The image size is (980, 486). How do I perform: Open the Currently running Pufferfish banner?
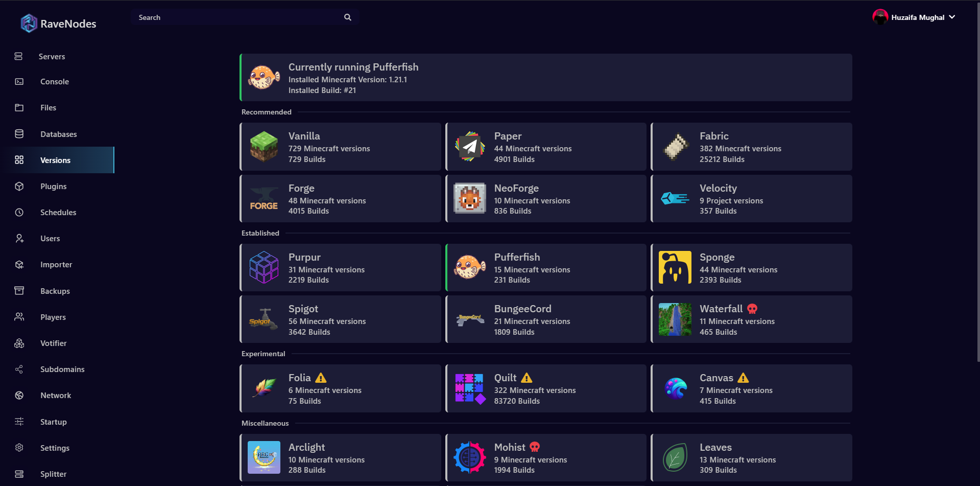pos(546,78)
